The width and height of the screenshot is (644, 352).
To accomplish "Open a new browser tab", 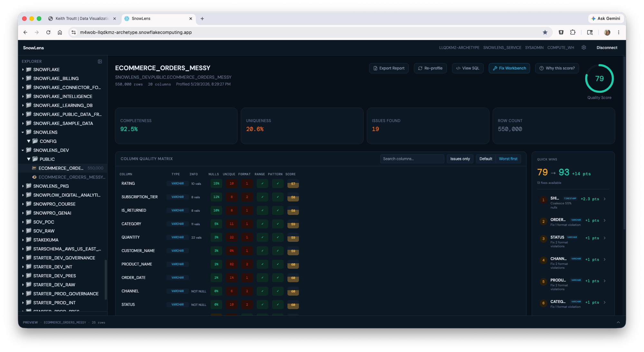I will pos(202,19).
